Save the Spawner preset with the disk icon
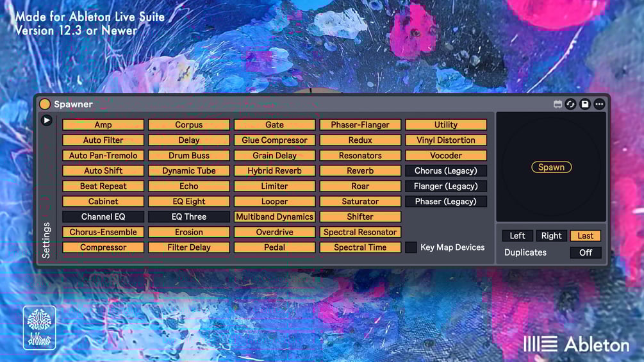Viewport: 644px width, 362px height. click(585, 104)
